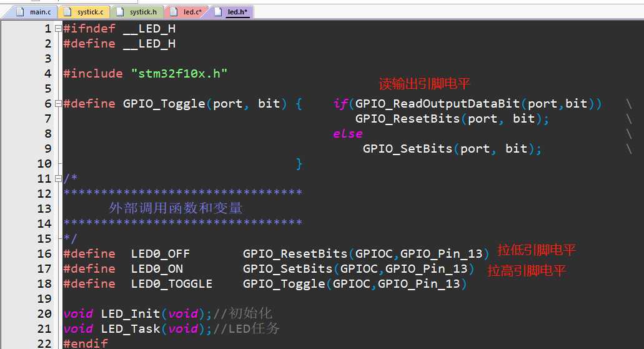Collapse the #ifndef fold at line 1
Screen dimensions: 644x349
point(58,28)
